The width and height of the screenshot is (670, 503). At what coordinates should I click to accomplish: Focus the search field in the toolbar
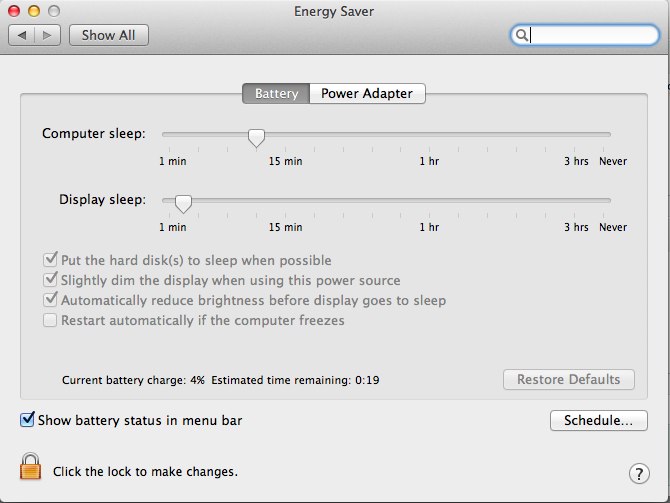point(585,35)
